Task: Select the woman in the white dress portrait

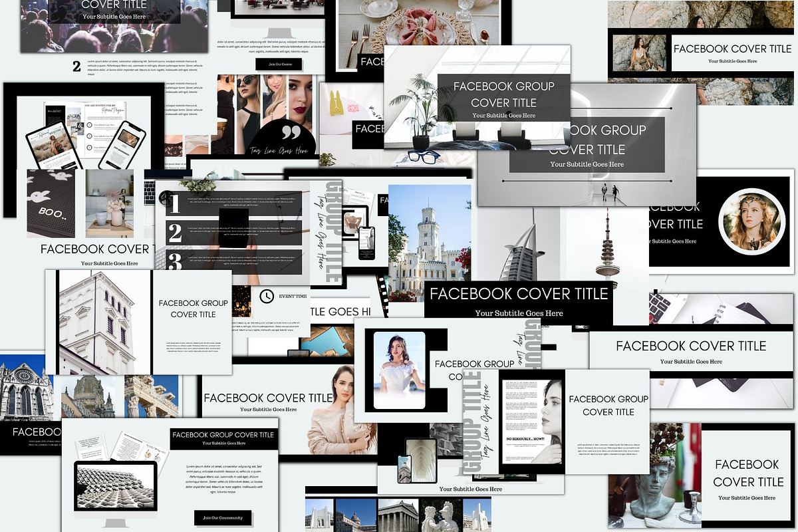Action: (399, 370)
